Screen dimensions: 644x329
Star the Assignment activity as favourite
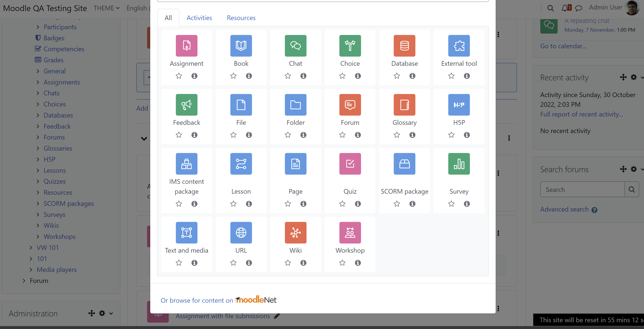click(179, 76)
